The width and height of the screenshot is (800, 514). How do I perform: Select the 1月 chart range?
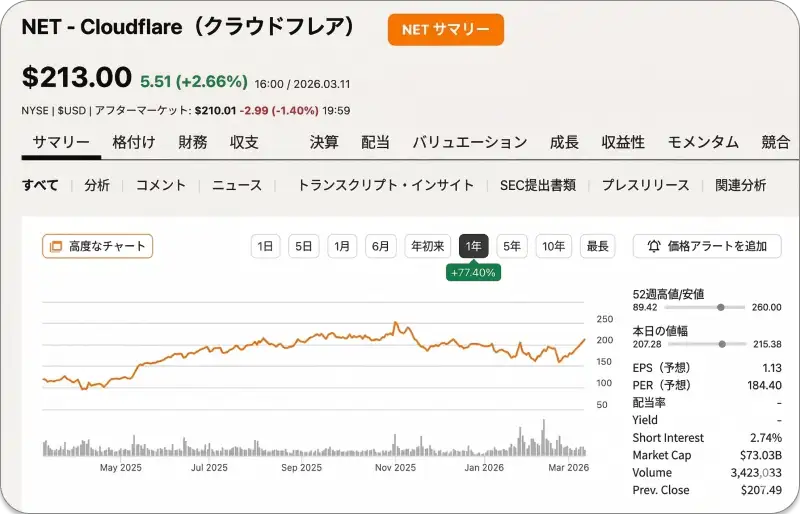pyautogui.click(x=342, y=247)
